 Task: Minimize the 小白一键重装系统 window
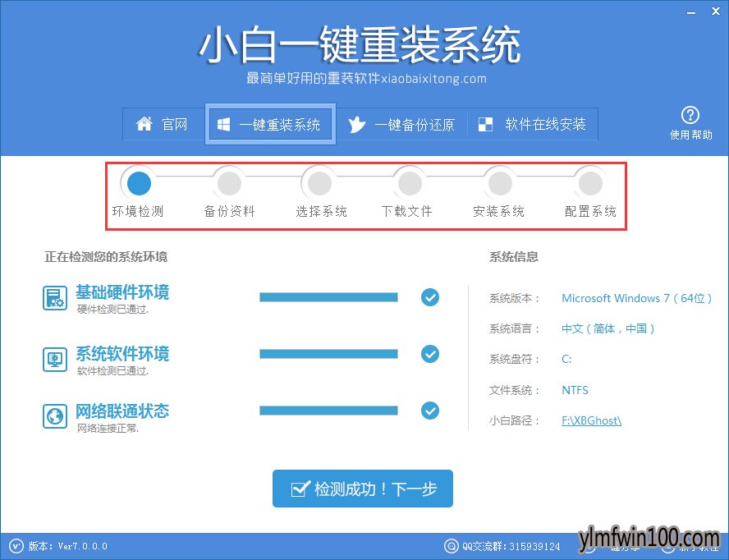(691, 12)
